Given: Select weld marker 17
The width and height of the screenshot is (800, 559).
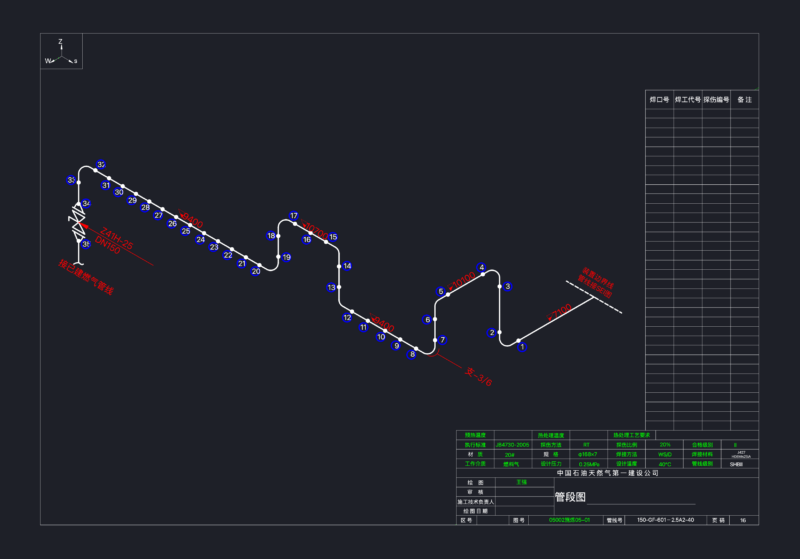Looking at the screenshot, I should tap(293, 216).
